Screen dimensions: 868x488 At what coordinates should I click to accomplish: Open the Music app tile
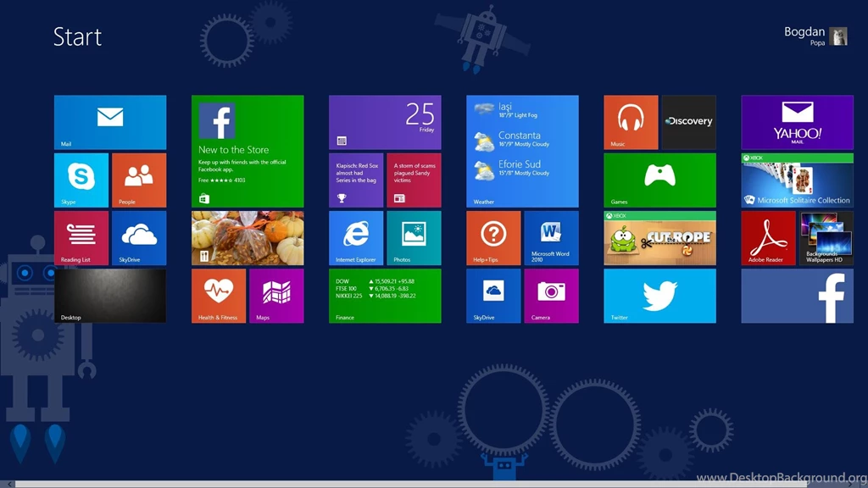click(x=630, y=121)
